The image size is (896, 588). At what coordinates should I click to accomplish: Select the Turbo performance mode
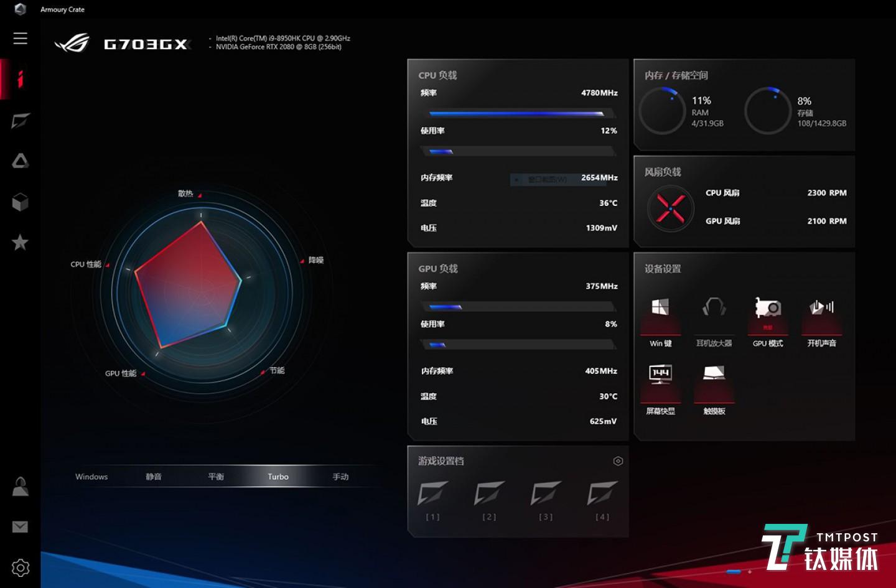tap(278, 477)
